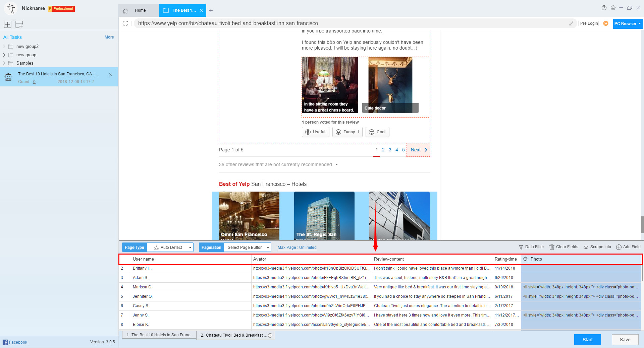Viewport: 644px width, 348px height.
Task: Click the chess board sitting room photo
Action: (330, 85)
